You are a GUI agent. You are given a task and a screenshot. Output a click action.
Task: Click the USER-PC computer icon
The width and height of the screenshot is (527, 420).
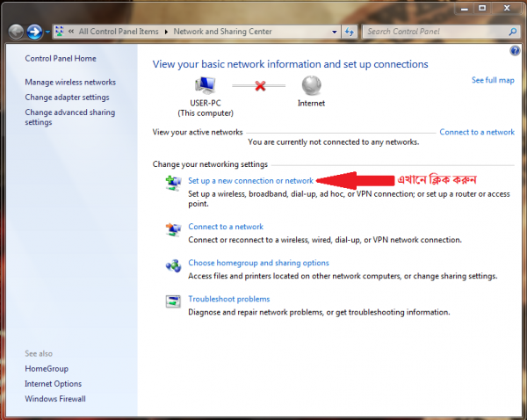click(205, 85)
